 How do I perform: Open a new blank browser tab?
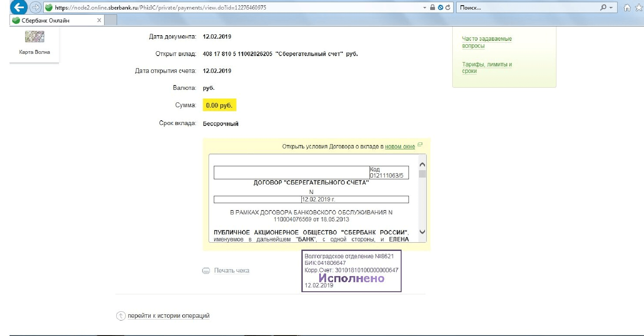(111, 20)
